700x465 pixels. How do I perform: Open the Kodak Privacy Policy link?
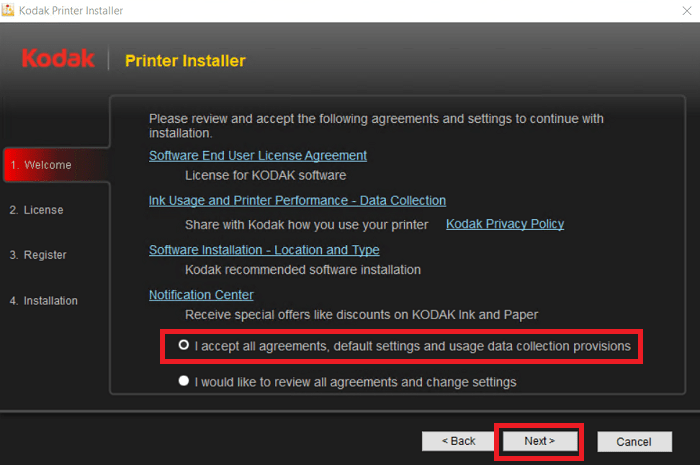click(x=505, y=224)
